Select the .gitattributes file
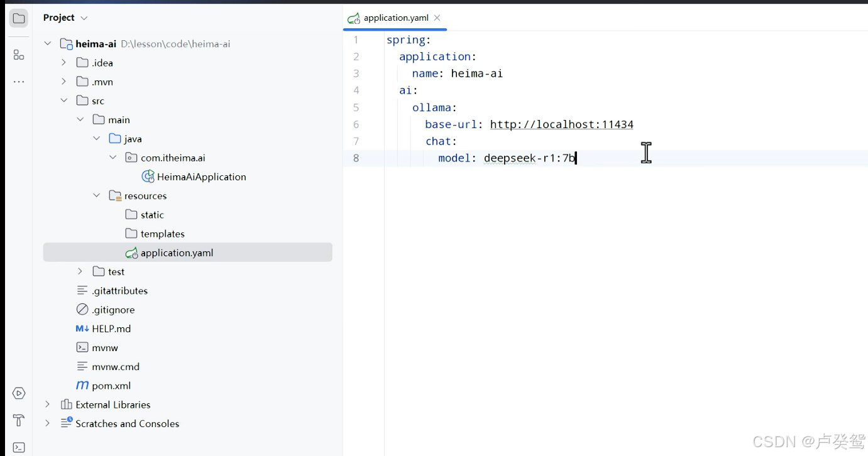The width and height of the screenshot is (868, 456). click(x=120, y=291)
